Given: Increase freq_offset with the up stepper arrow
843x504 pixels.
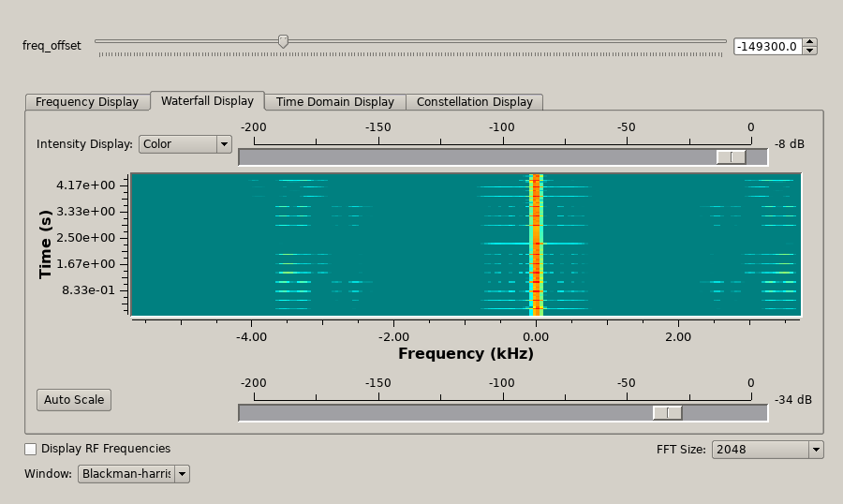Looking at the screenshot, I should pyautogui.click(x=809, y=42).
